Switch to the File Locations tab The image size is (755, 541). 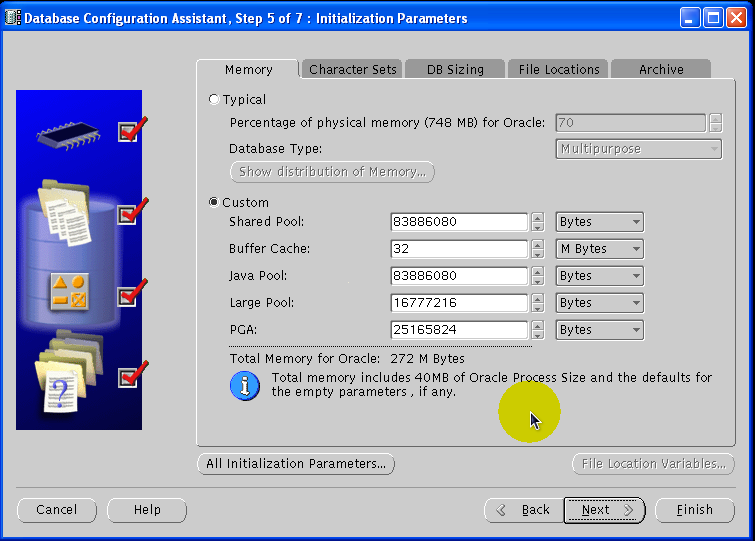(559, 69)
